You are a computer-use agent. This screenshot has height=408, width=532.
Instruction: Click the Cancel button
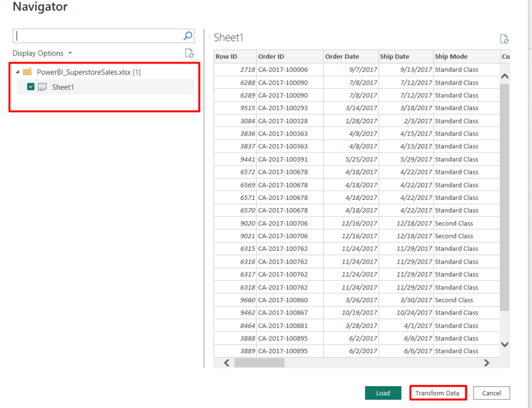click(x=491, y=393)
